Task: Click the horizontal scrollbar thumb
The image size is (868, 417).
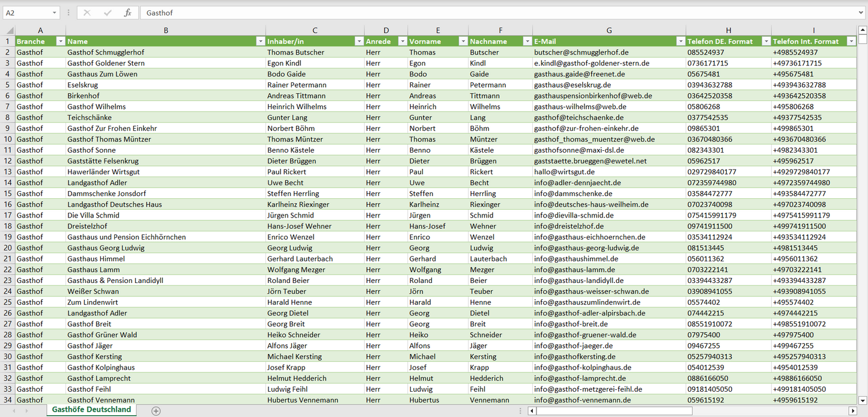Action: click(x=614, y=411)
